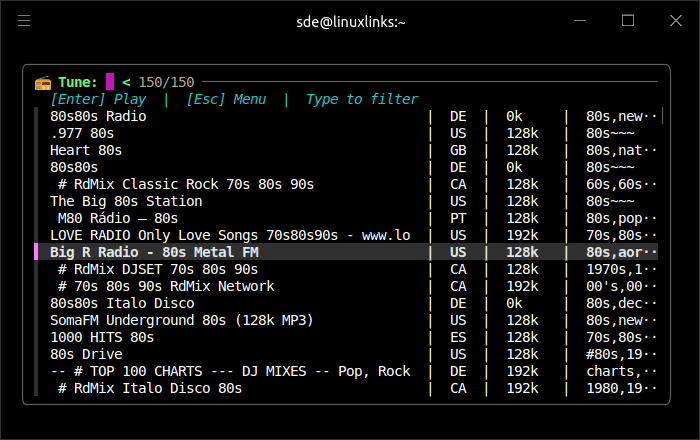Click the charts tags of TOP 100 CHARTS
The width and height of the screenshot is (700, 440).
(621, 372)
